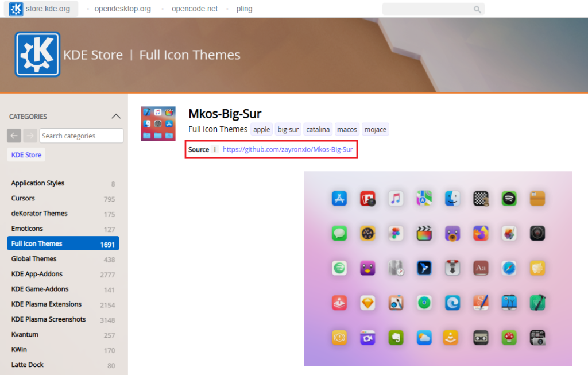Click the Maps icon in preview
The image size is (588, 375).
click(424, 198)
